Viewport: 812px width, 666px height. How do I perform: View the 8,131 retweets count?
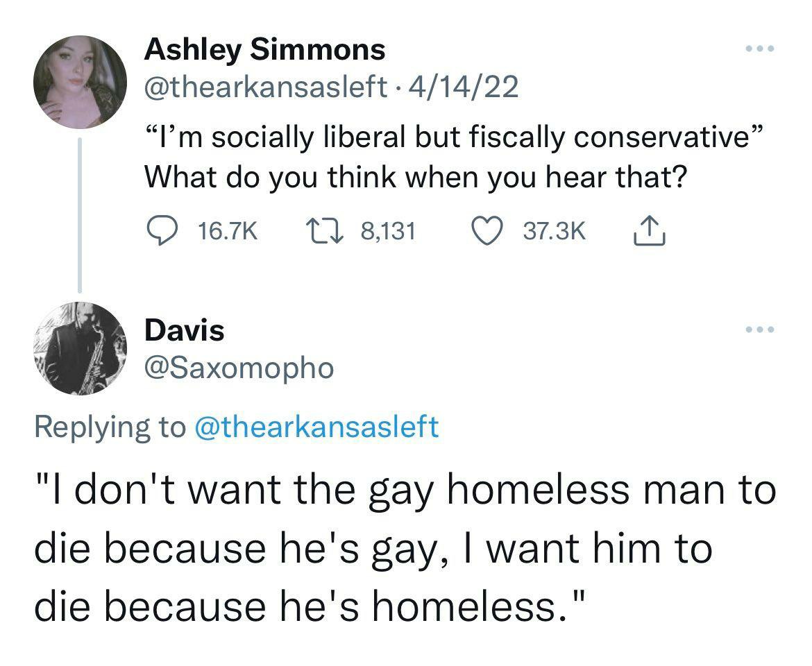tap(388, 231)
